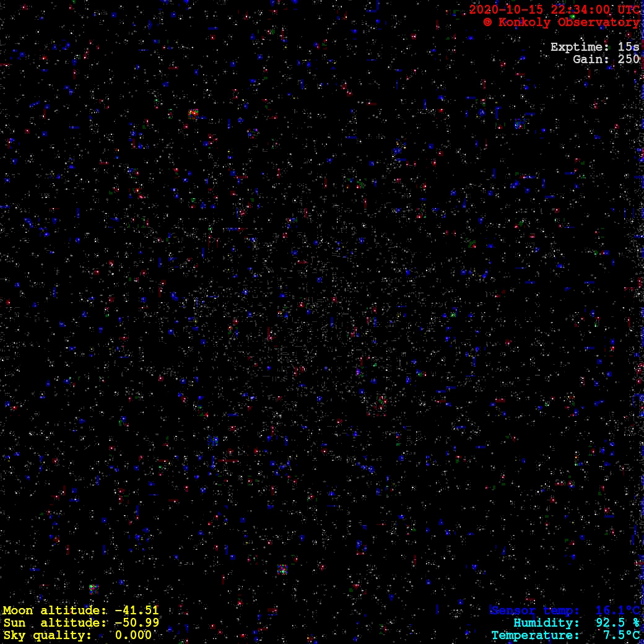Image resolution: width=644 pixels, height=644 pixels.
Task: Select the Sky quality value 0.000
Action: (x=133, y=635)
